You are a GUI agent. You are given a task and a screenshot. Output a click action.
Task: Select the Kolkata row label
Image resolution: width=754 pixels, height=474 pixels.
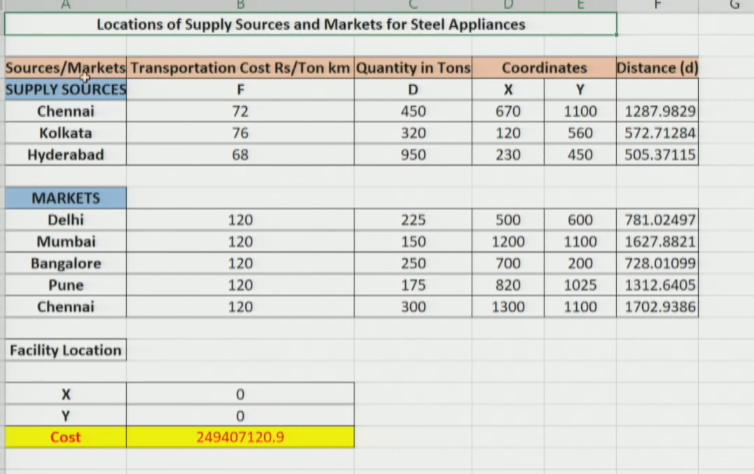click(66, 133)
